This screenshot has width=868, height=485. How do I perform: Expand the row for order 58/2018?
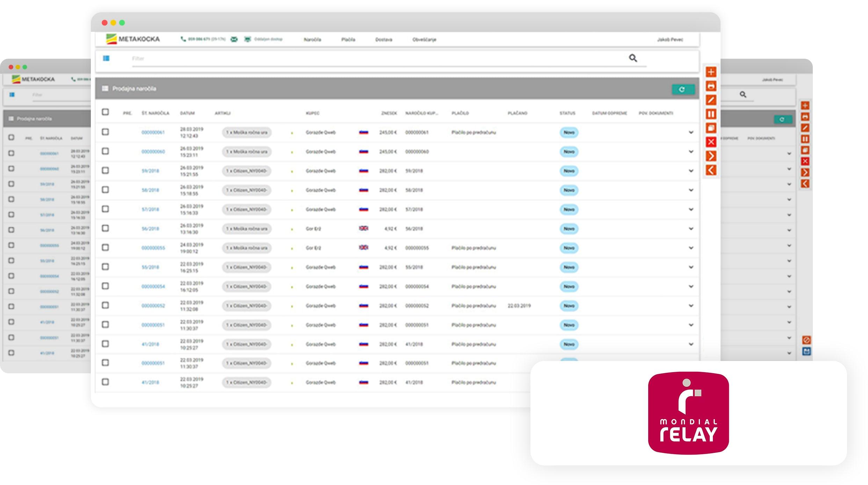[691, 190]
